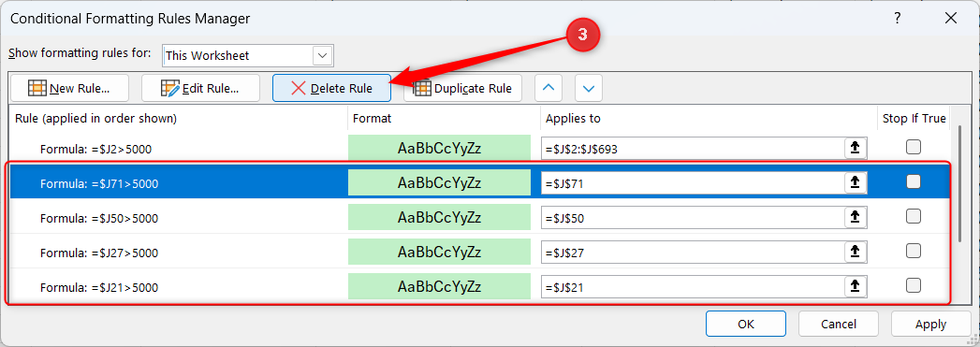
Task: Click format preview of $J2>5000 rule
Action: tap(439, 148)
